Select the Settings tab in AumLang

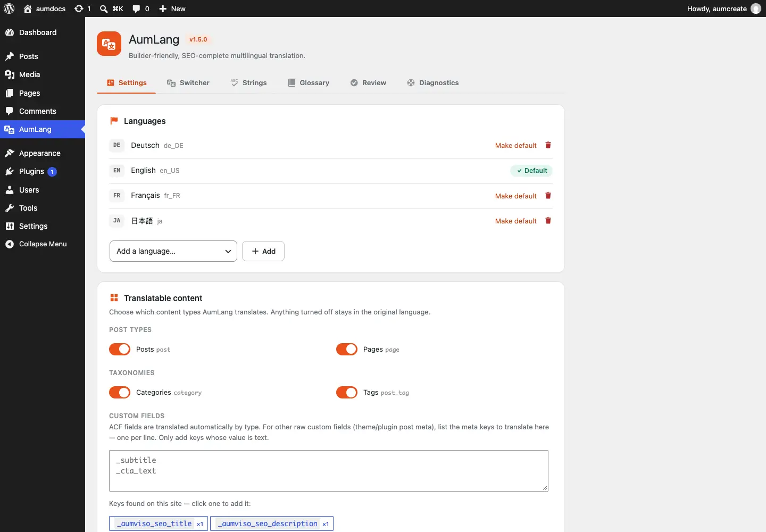[127, 83]
